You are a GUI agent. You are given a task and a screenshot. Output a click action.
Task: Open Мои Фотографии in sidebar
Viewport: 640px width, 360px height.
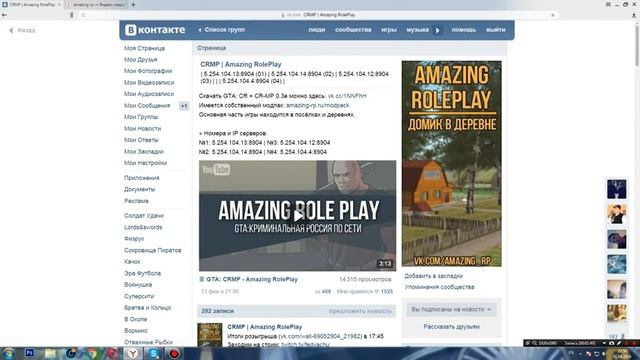click(x=148, y=71)
